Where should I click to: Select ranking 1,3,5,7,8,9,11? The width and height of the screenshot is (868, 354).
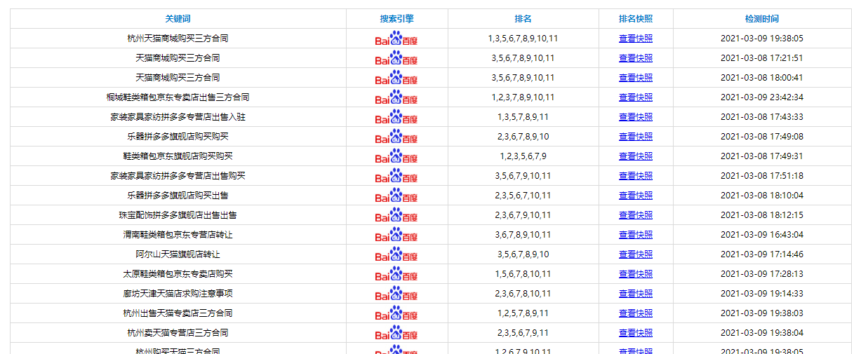[x=523, y=117]
